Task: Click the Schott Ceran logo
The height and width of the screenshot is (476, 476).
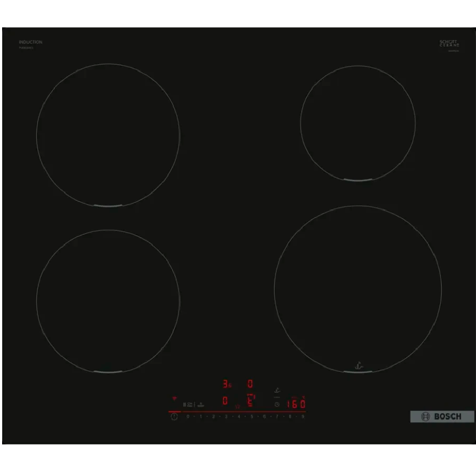Action: tap(449, 44)
